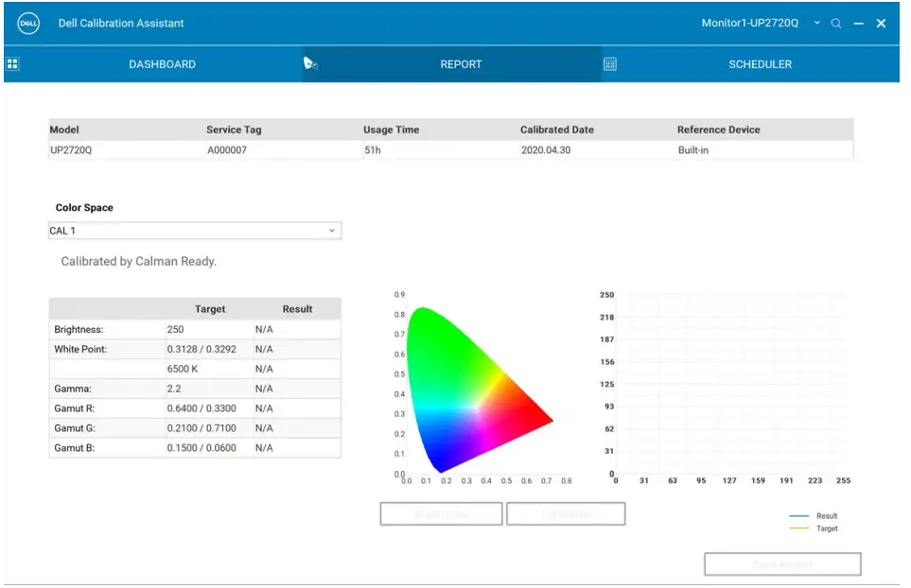Click the Scheduler calendar icon

click(610, 64)
